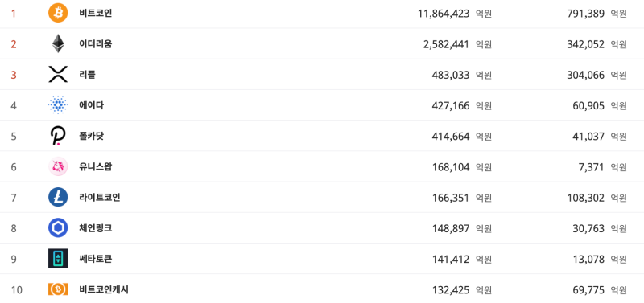Select the Ripple X-shaped icon
Image resolution: width=644 pixels, height=303 pixels.
[x=58, y=75]
